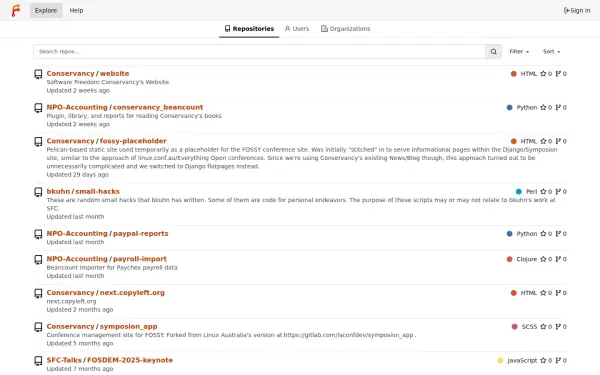The height and width of the screenshot is (375, 600).
Task: Open the fossy-placeholder repository link
Action: click(x=133, y=141)
